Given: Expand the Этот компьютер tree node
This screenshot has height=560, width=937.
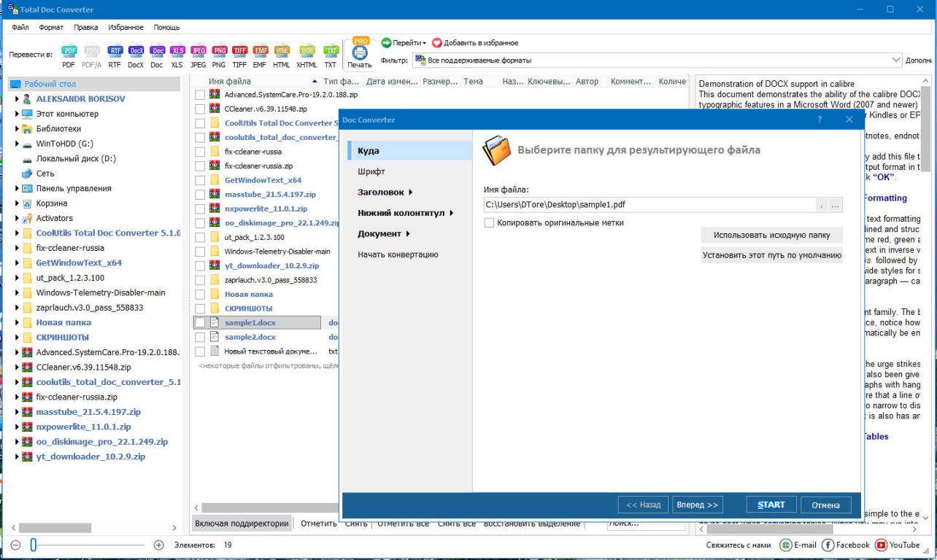Looking at the screenshot, I should tap(18, 114).
